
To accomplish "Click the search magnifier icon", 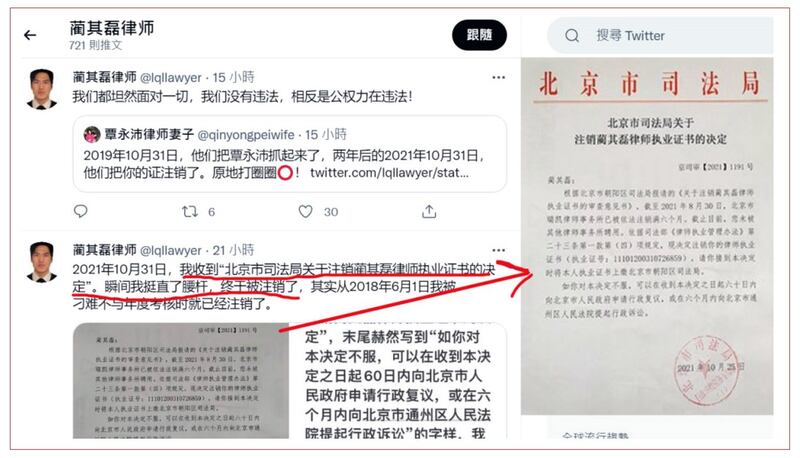I will (x=572, y=36).
